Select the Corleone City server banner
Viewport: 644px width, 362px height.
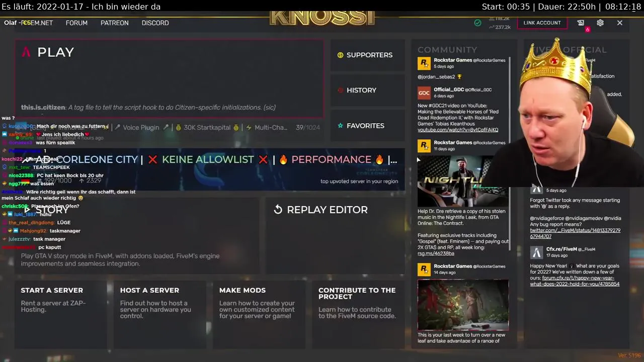[209, 169]
